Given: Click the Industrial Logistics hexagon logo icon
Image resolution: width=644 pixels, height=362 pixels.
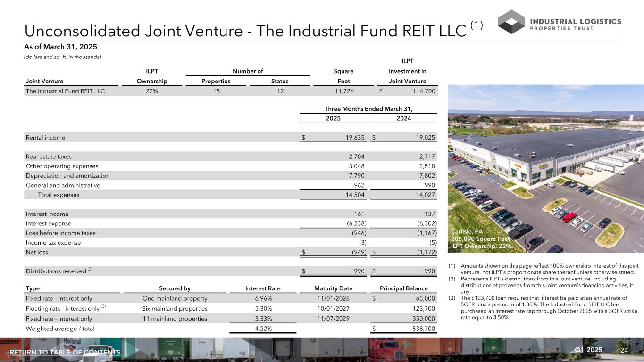Looking at the screenshot, I should (x=511, y=22).
